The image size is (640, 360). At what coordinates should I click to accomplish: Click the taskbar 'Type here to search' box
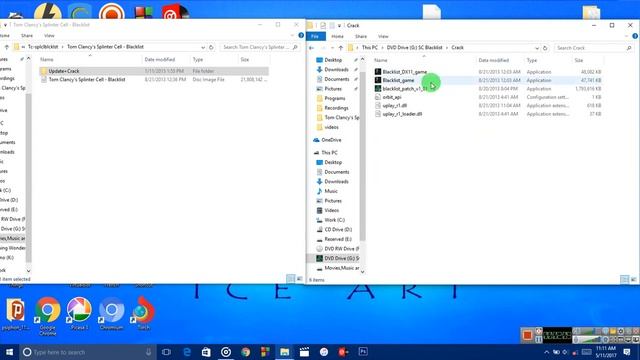pyautogui.click(x=88, y=352)
